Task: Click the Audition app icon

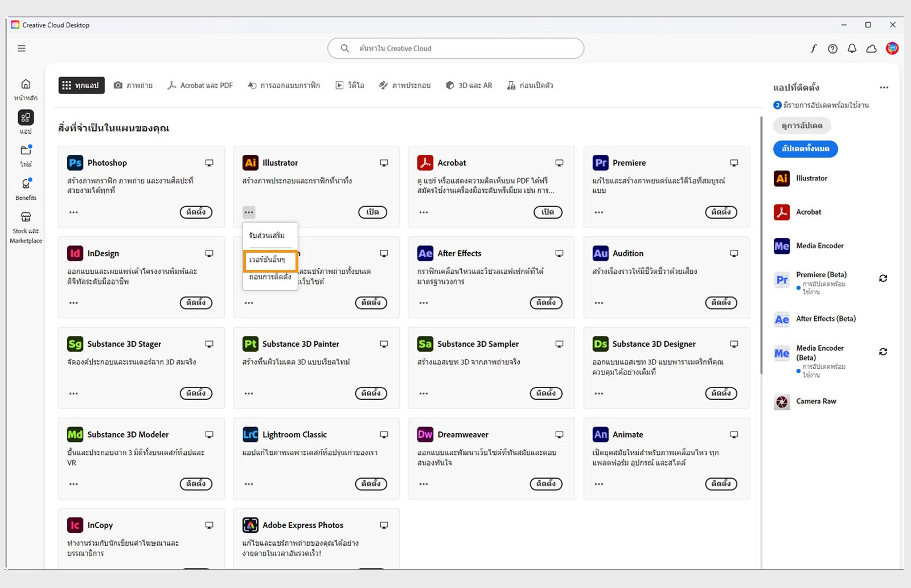Action: (x=600, y=253)
